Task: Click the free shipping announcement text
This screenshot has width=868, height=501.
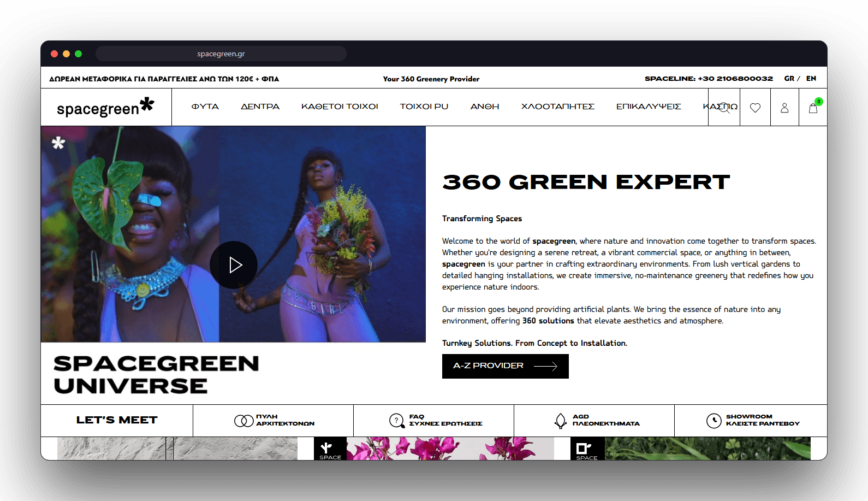Action: [x=164, y=79]
